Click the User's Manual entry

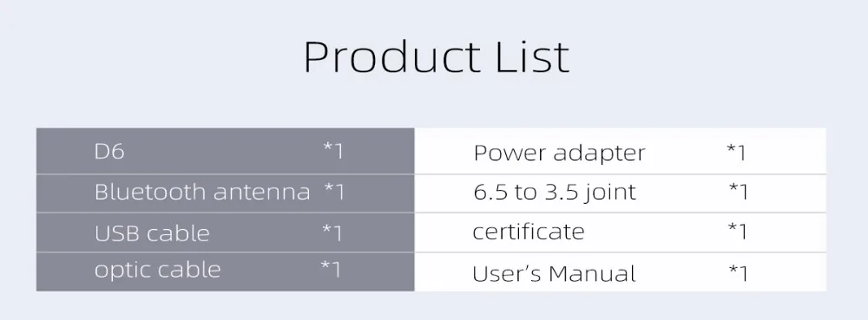(x=554, y=273)
